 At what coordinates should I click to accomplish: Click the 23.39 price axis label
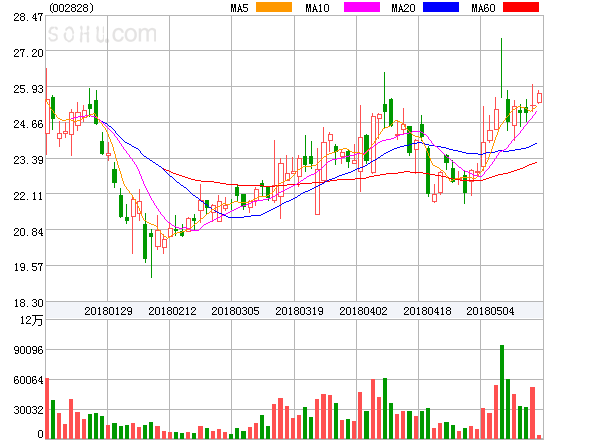tap(28, 160)
